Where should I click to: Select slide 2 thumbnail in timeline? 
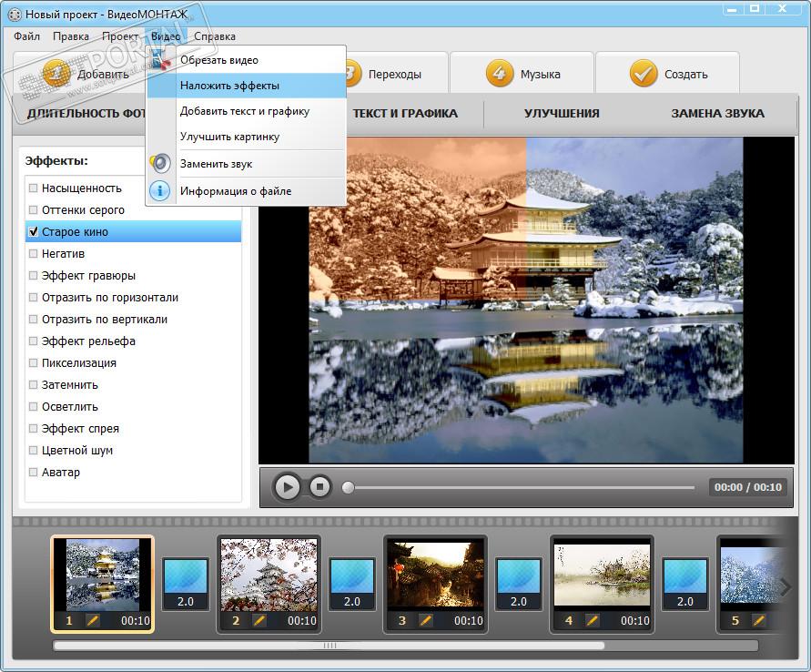(269, 575)
